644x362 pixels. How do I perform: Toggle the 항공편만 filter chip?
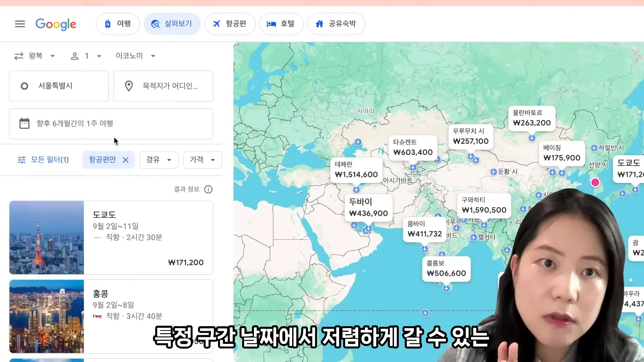[x=103, y=160]
